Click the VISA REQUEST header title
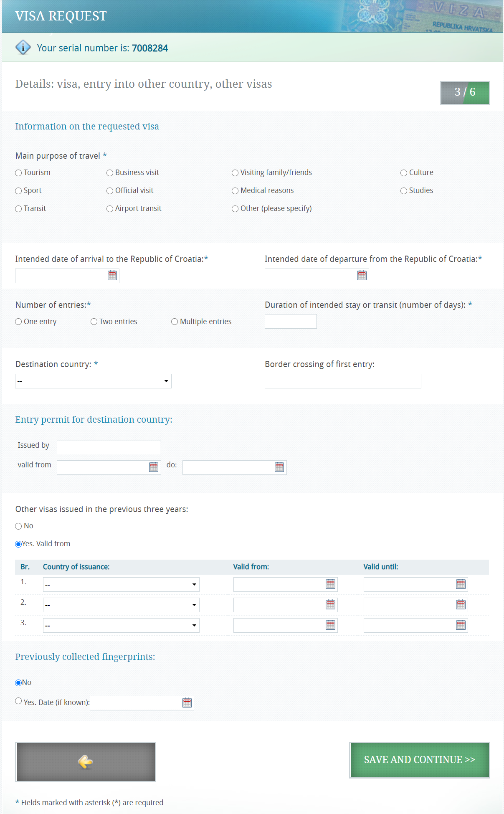Viewport: 504px width, 814px height. coord(61,16)
